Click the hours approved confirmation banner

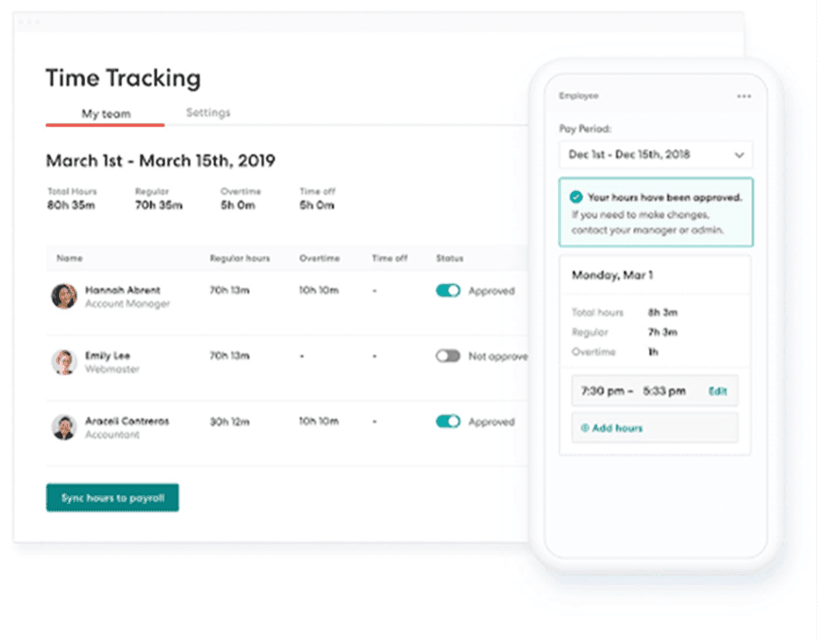pos(655,212)
